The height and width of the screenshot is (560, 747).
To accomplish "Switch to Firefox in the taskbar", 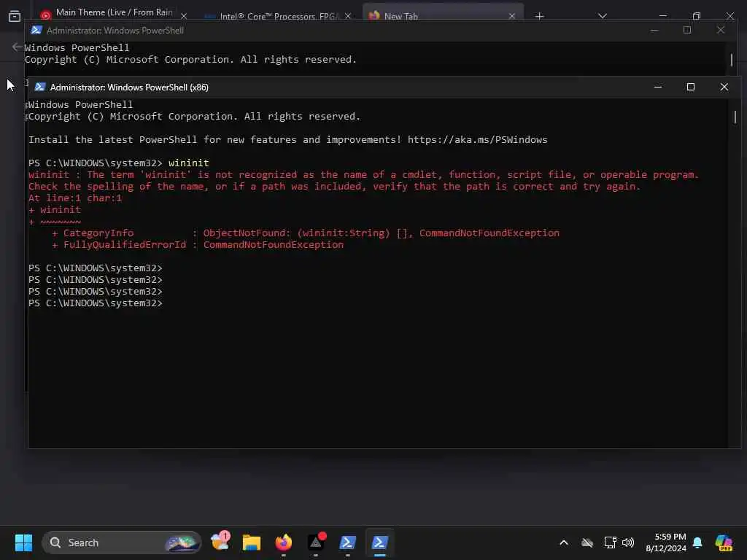I will (284, 542).
